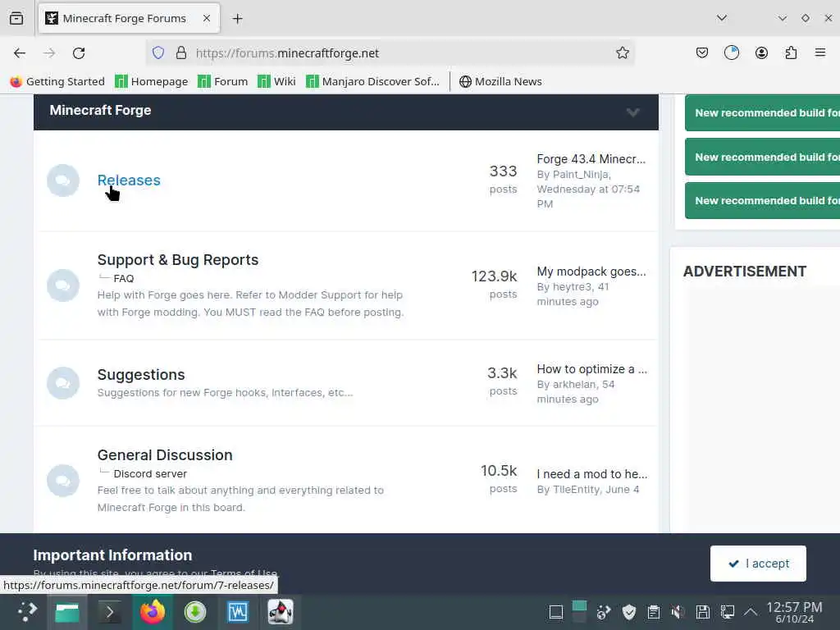Open the Firefox View icon in tab bar
The width and height of the screenshot is (840, 630).
[16, 18]
